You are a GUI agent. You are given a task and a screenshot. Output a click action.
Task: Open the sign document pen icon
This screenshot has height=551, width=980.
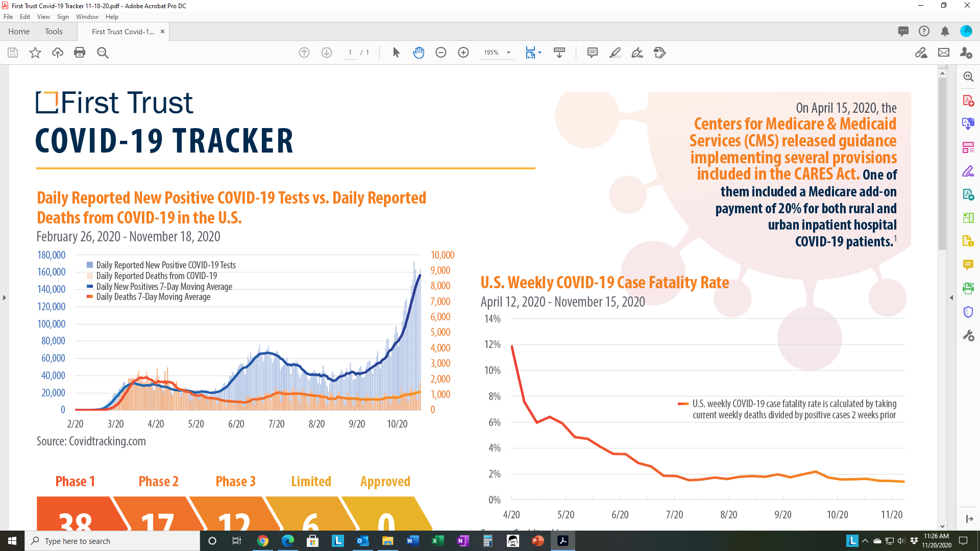pos(638,53)
